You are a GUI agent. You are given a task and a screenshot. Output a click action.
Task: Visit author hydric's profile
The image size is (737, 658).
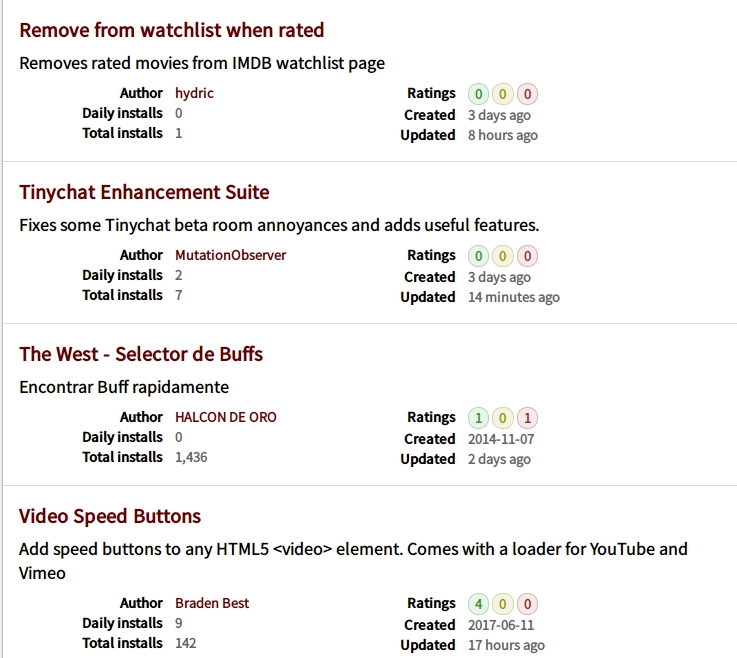[x=194, y=93]
